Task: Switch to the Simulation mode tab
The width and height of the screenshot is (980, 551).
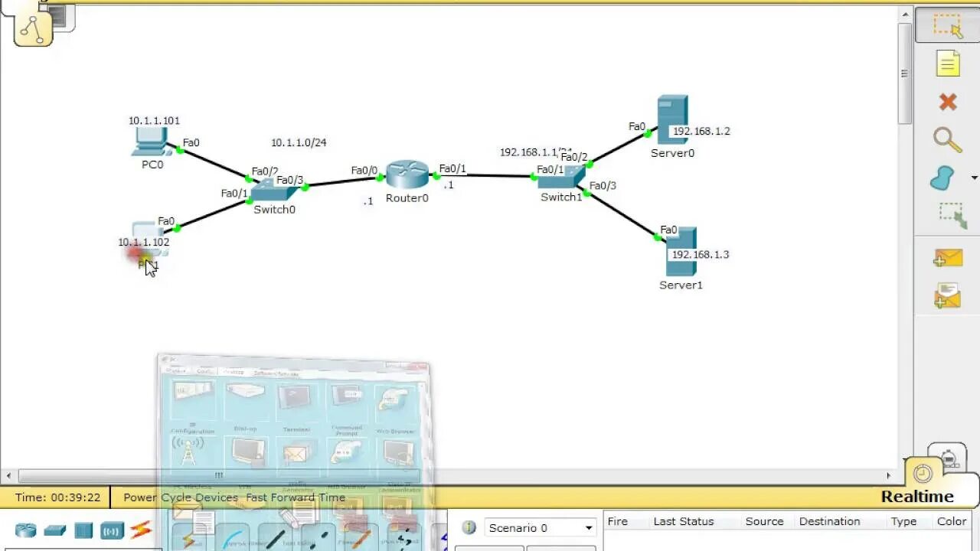Action: tap(949, 458)
